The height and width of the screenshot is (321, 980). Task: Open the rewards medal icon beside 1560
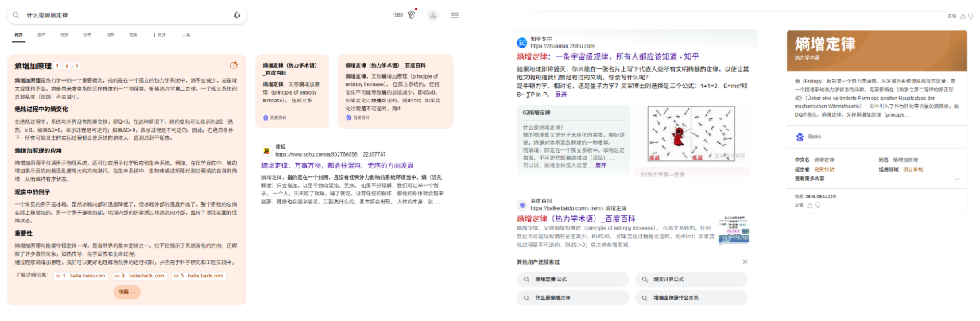(x=412, y=14)
